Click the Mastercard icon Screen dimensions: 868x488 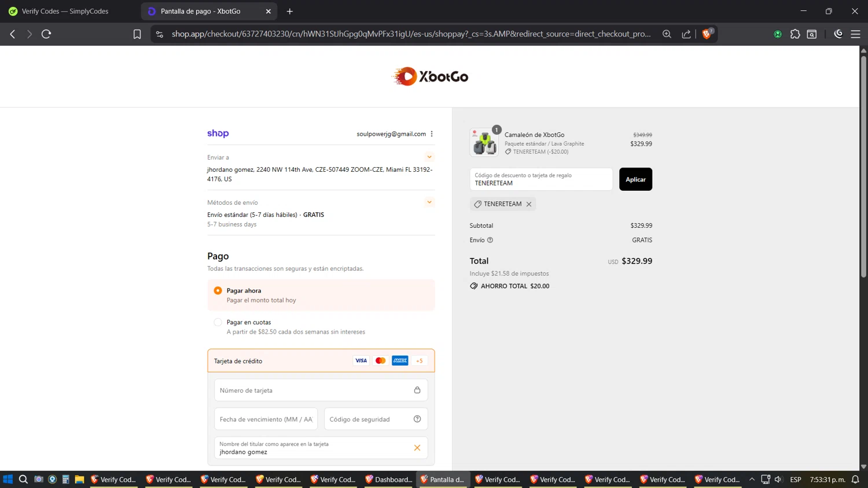tap(380, 360)
